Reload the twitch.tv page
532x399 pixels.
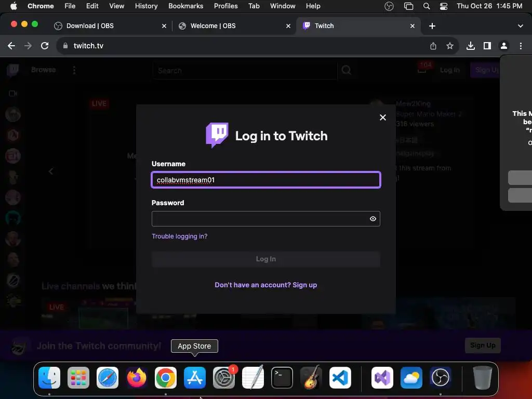pos(45,46)
